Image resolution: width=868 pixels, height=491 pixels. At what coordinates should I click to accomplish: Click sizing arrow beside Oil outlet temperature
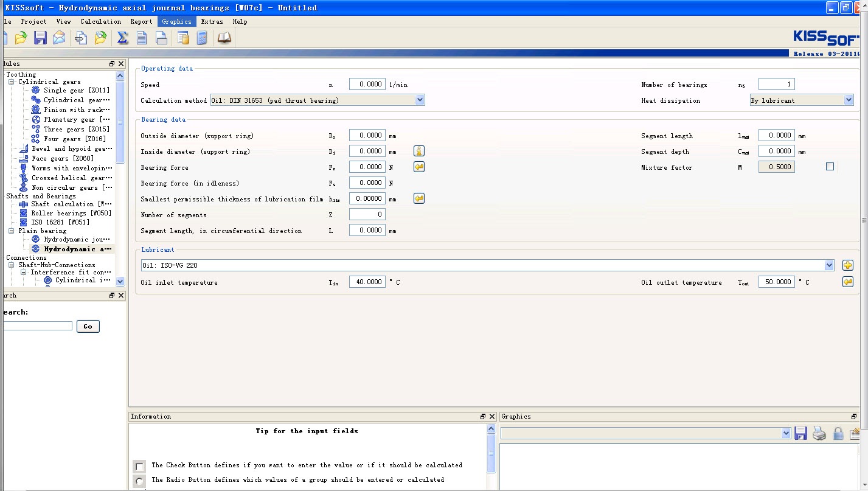coord(848,282)
